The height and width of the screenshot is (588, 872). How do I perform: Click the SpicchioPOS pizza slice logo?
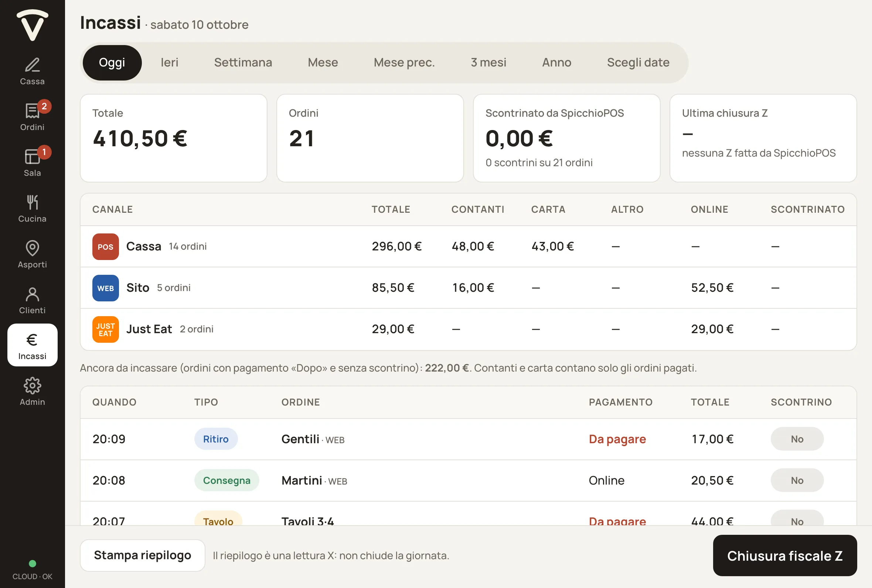(x=33, y=25)
